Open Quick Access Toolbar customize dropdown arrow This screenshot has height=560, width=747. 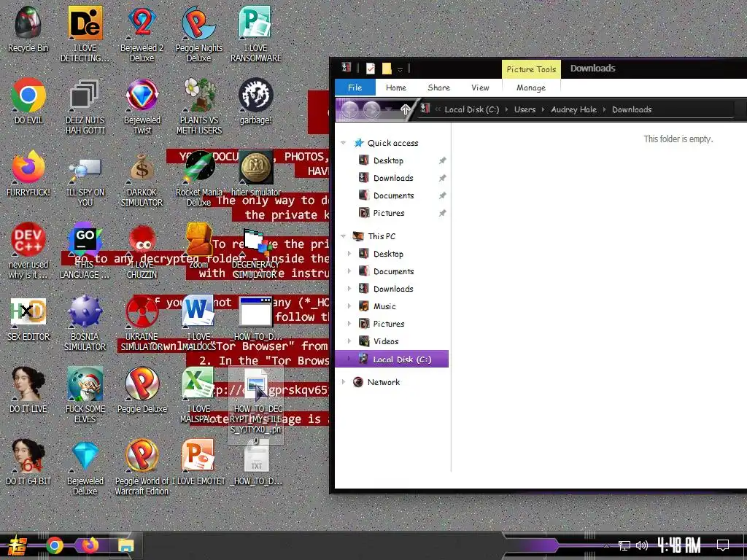coord(400,69)
